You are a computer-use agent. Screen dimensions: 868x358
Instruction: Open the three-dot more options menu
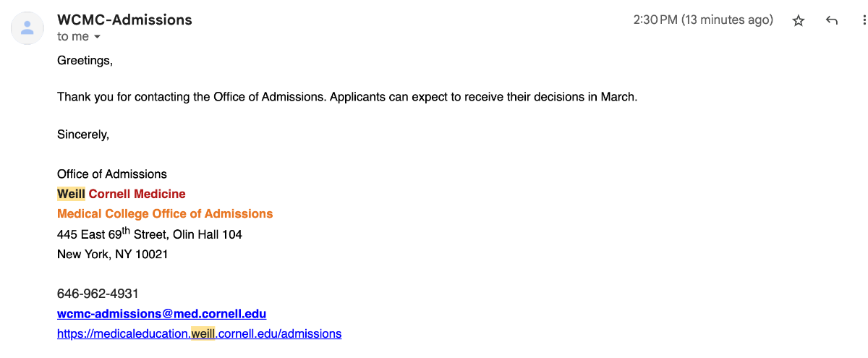pyautogui.click(x=864, y=21)
